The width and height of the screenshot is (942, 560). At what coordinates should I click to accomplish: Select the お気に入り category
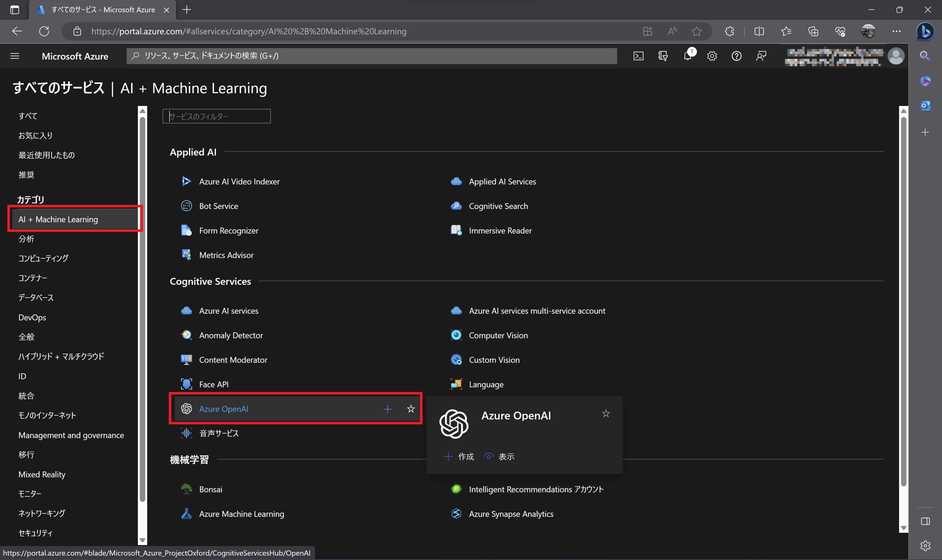36,135
